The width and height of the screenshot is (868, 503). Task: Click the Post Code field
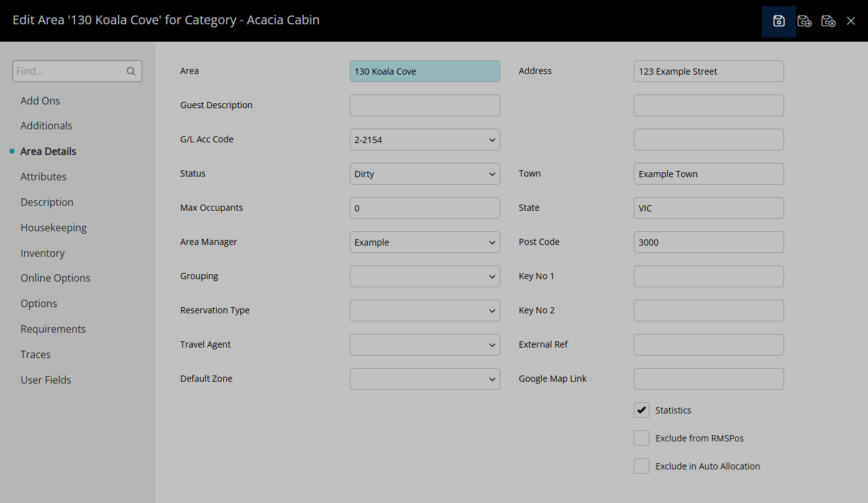tap(709, 242)
